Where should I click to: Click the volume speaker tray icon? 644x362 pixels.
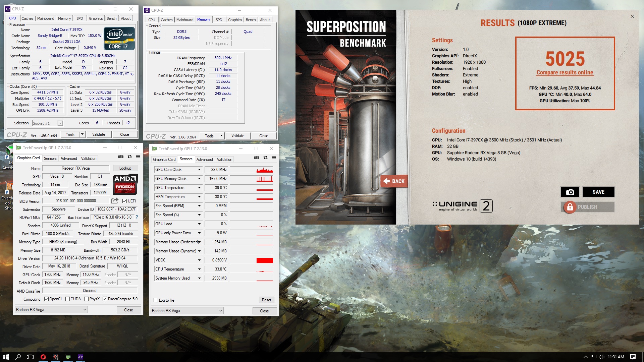pos(601,357)
